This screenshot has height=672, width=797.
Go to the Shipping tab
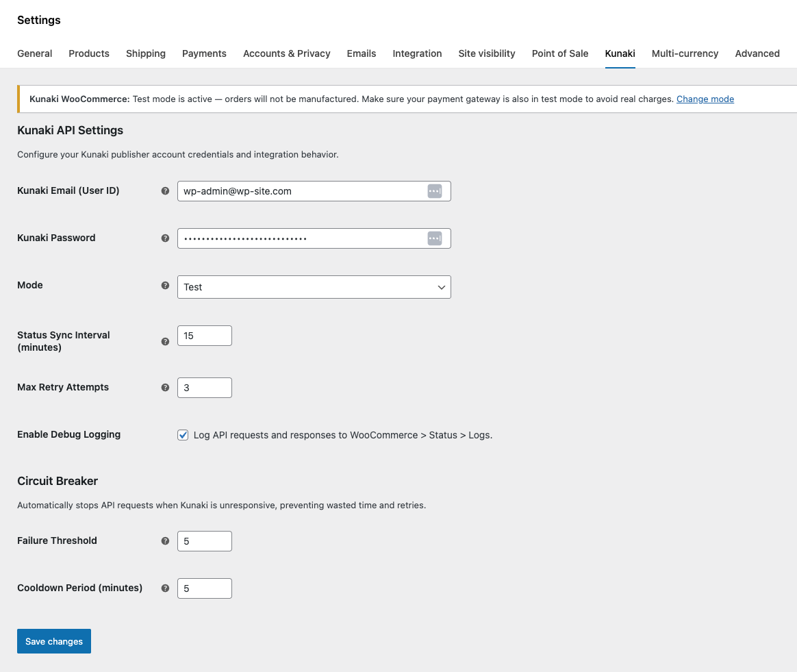[x=146, y=53]
